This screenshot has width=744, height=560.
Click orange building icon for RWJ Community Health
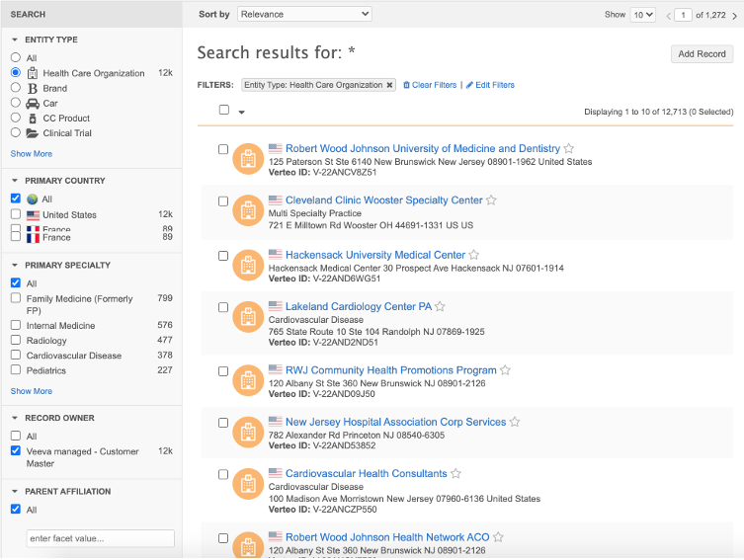click(248, 380)
